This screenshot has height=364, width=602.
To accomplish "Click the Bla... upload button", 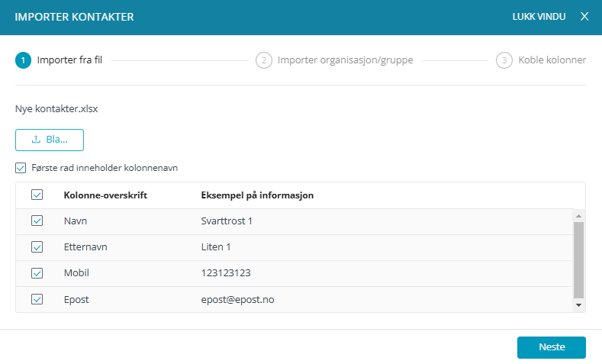I will coord(50,140).
